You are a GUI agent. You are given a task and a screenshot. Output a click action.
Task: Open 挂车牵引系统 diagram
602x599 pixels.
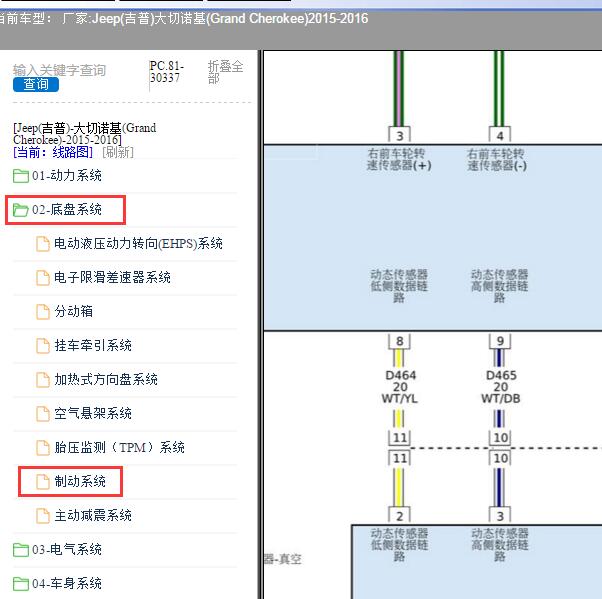(x=93, y=345)
